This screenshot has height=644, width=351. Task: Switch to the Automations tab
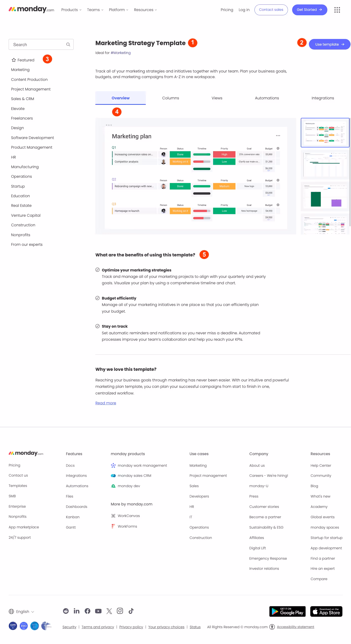tap(267, 98)
